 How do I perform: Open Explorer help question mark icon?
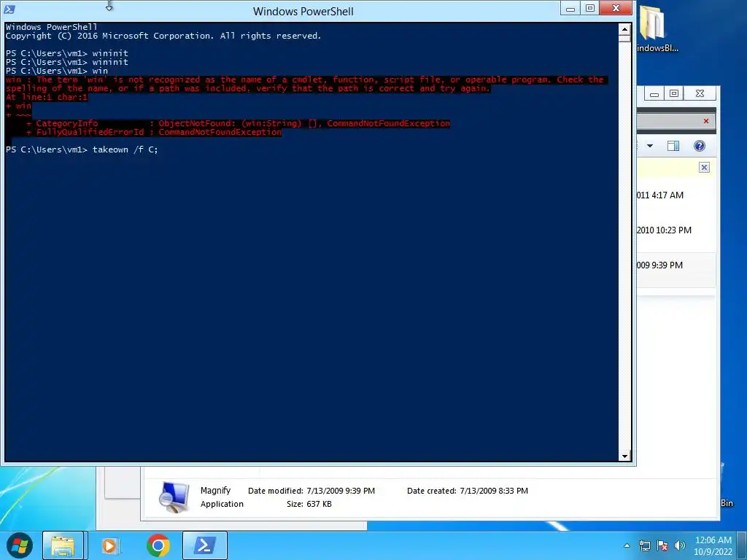click(x=700, y=146)
